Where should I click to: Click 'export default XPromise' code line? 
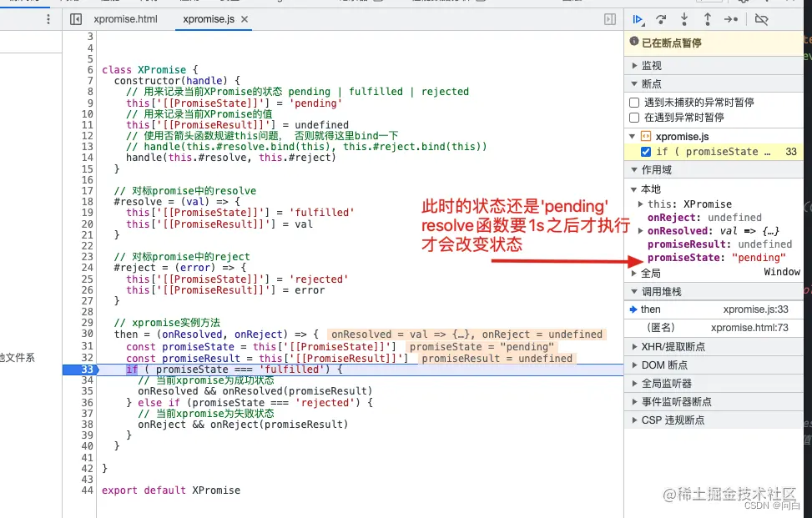point(171,490)
